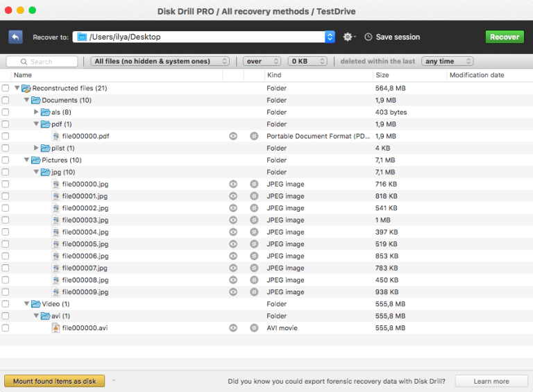533x392 pixels.
Task: Preview file000009.jpg with eye icon
Action: 233,292
